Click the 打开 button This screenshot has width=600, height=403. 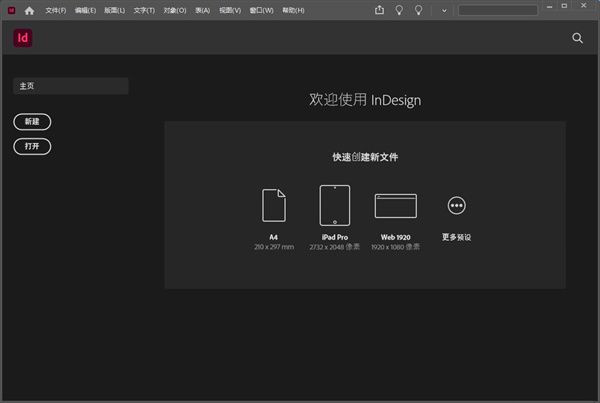click(32, 146)
